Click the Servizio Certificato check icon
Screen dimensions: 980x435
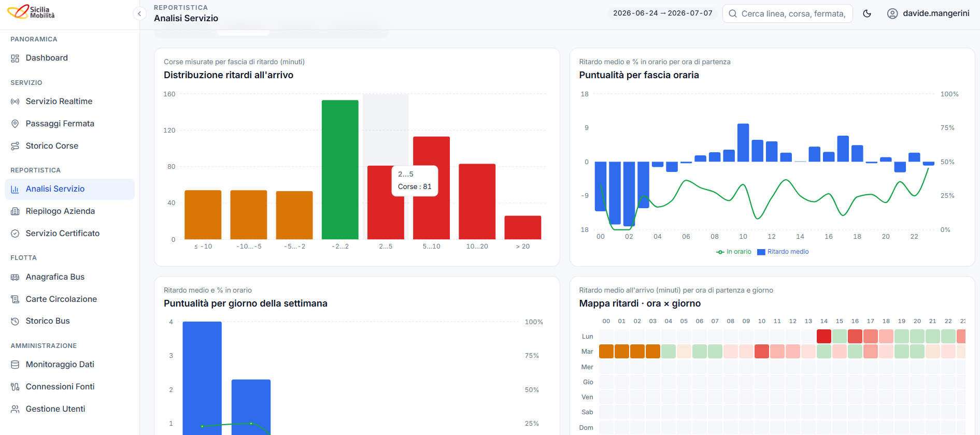pos(15,234)
